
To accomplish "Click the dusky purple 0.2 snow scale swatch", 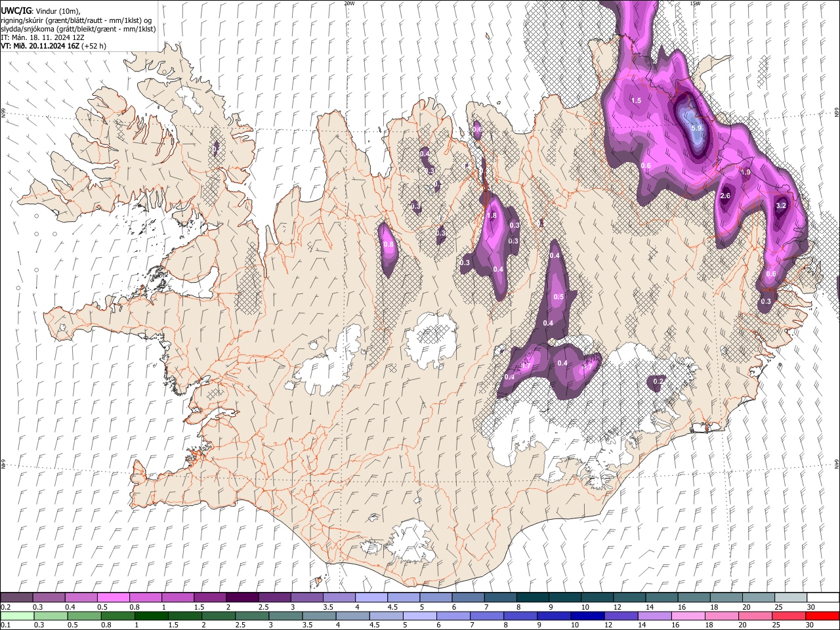I will [x=16, y=598].
